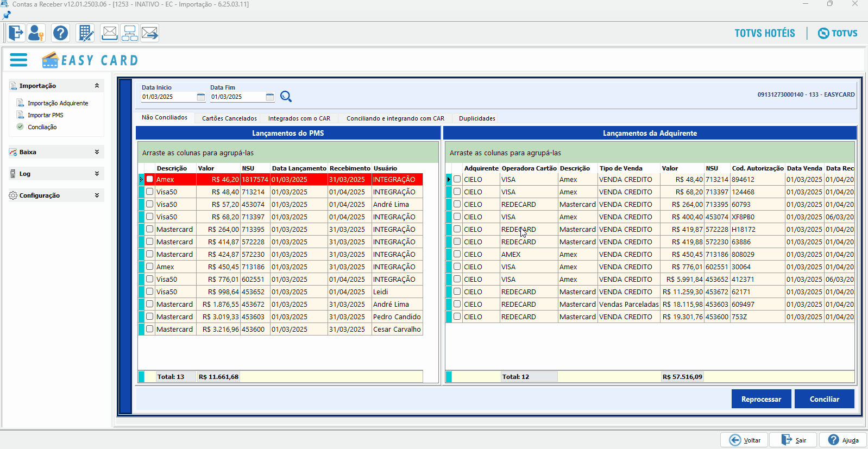The width and height of the screenshot is (868, 449).
Task: Open Ajuda at the bottom right
Action: point(843,440)
